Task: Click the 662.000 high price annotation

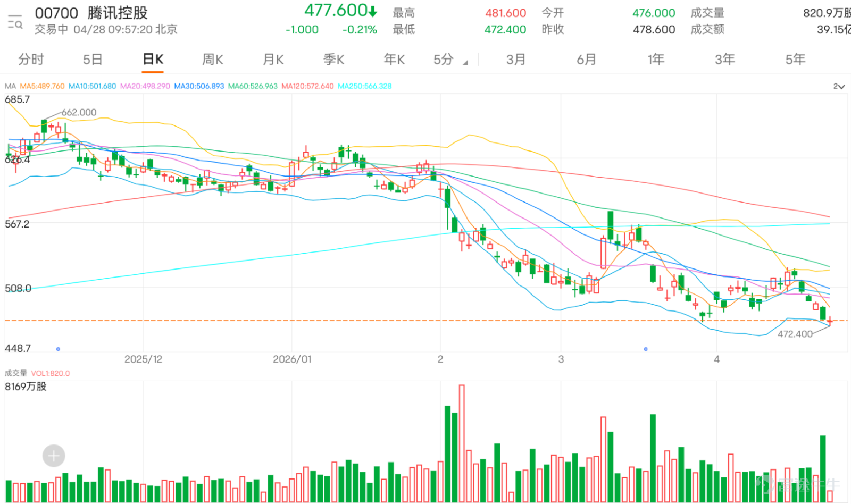Action: click(79, 112)
